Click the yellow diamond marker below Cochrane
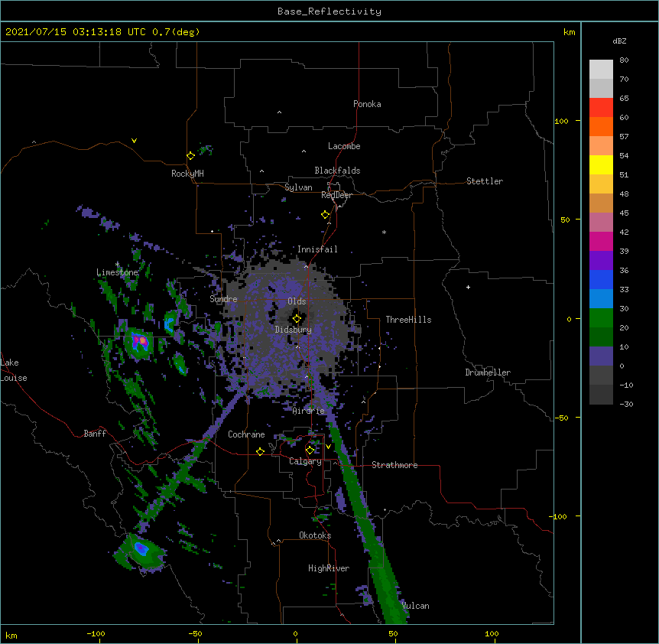 tap(260, 451)
